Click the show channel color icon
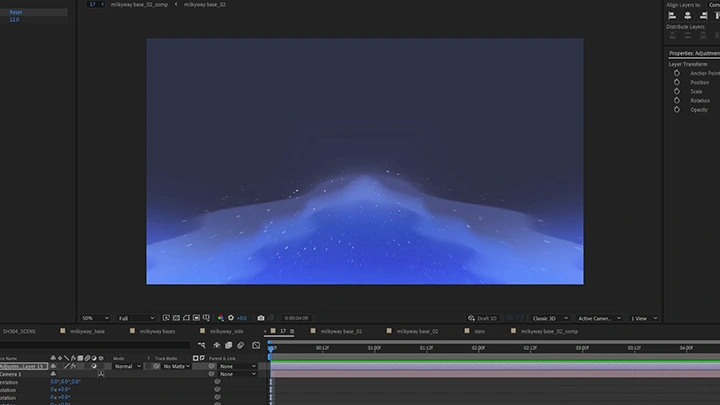720x405 pixels. coord(221,318)
